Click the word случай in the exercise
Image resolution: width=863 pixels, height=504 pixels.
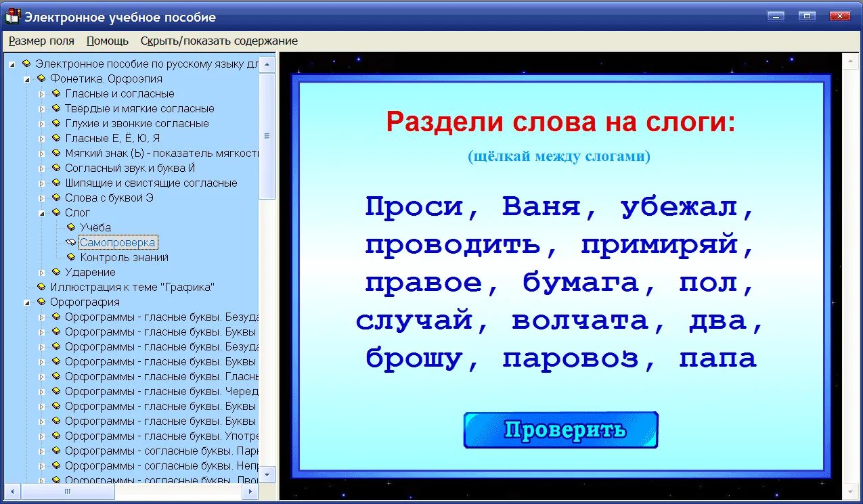414,321
